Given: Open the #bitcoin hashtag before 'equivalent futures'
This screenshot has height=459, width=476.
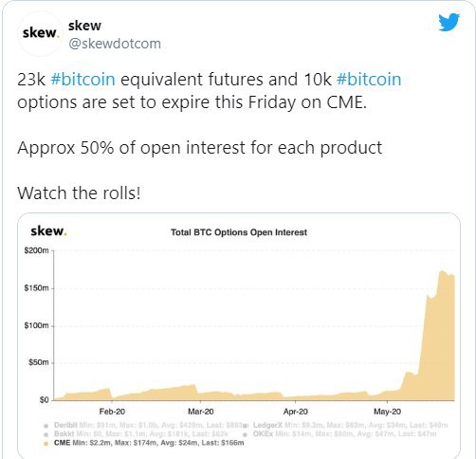Looking at the screenshot, I should click(x=83, y=79).
